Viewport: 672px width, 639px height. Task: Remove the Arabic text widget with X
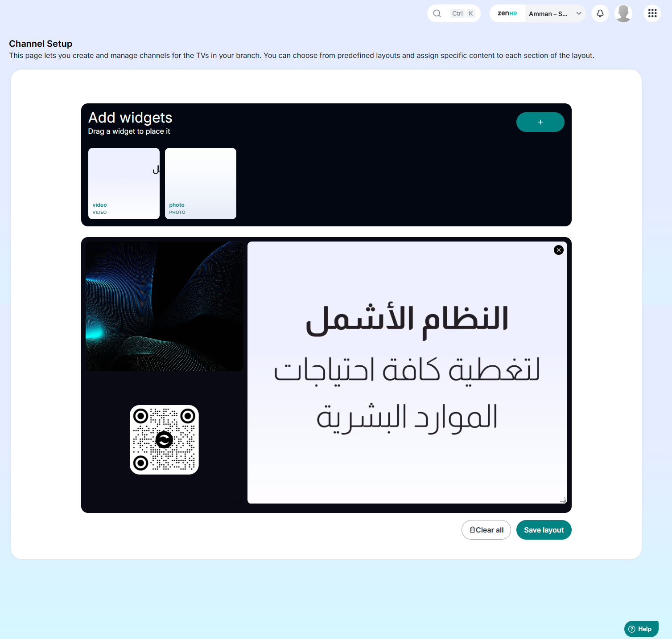pos(559,250)
